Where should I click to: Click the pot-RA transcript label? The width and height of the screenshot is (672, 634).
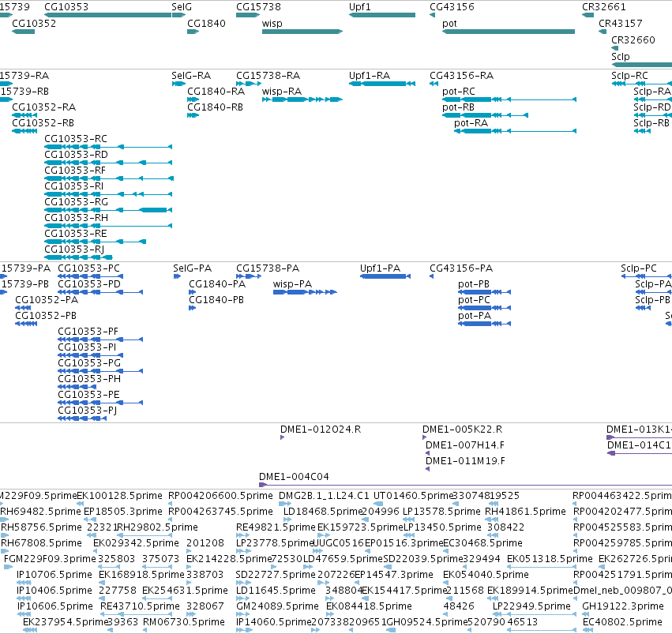[471, 123]
